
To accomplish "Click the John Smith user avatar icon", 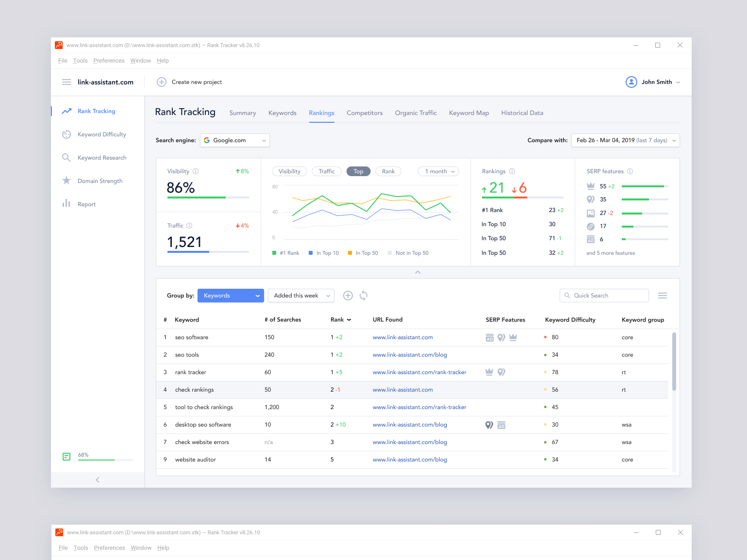I will (631, 82).
